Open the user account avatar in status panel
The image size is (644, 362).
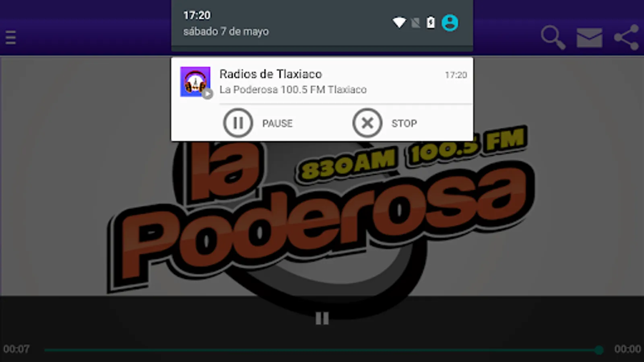pyautogui.click(x=450, y=23)
